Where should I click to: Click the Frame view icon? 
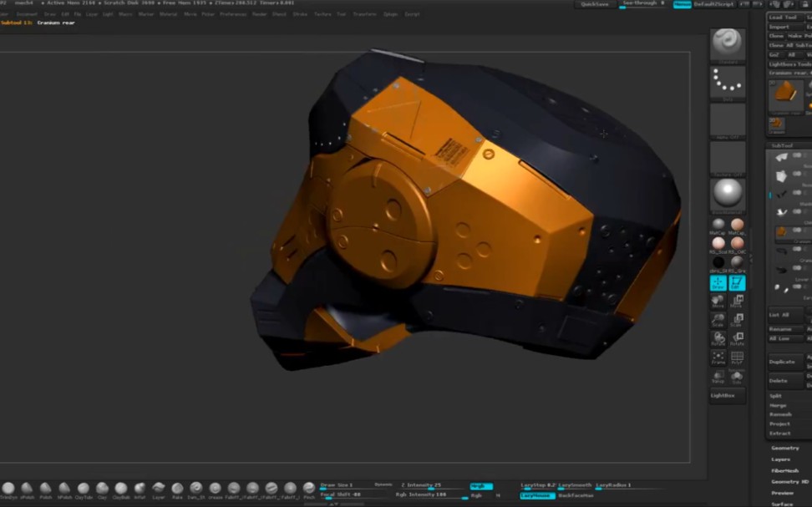tap(718, 357)
